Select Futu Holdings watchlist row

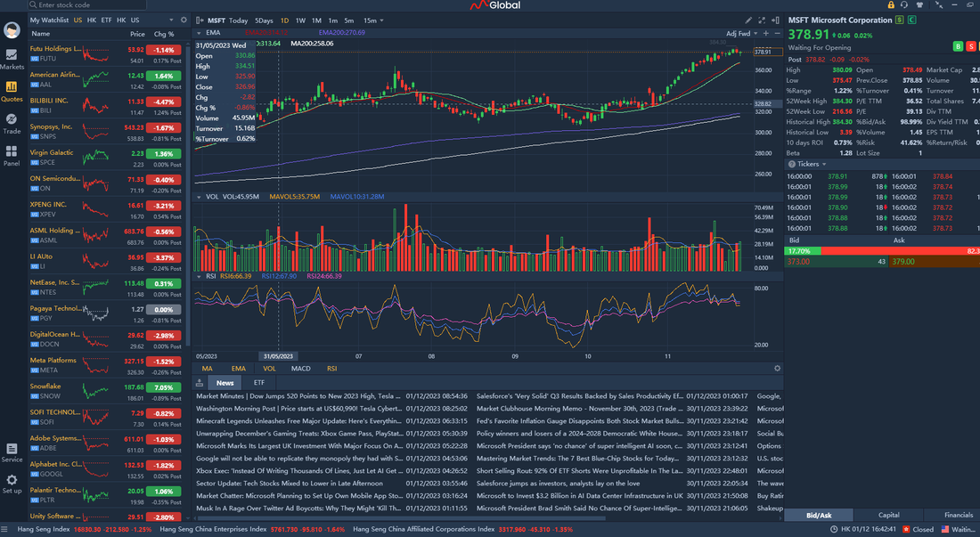(x=106, y=54)
